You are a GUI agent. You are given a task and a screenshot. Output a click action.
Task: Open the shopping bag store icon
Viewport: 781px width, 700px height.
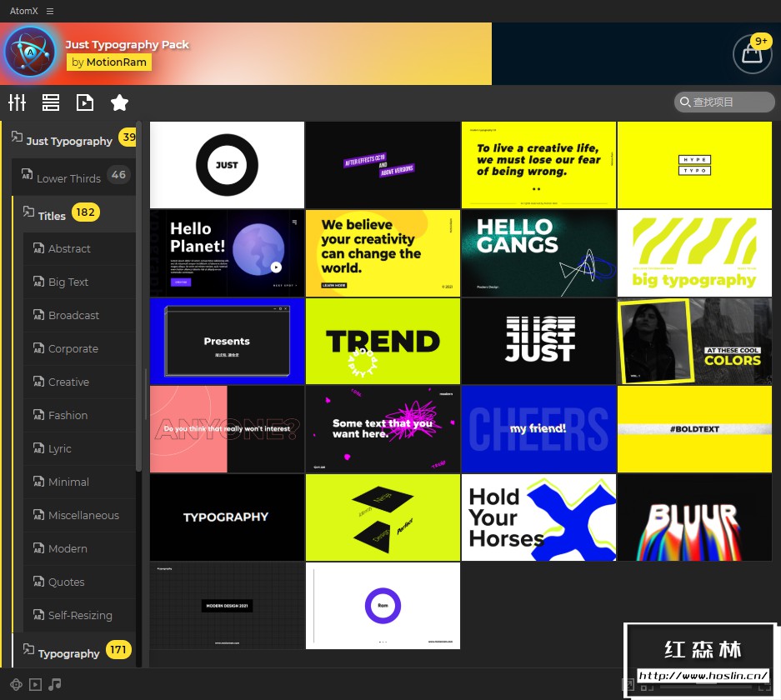coord(752,54)
